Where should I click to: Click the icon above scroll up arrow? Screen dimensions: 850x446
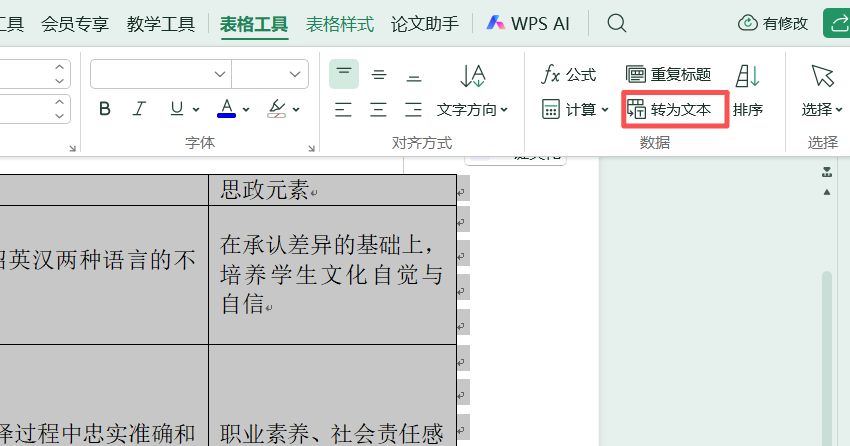[827, 173]
